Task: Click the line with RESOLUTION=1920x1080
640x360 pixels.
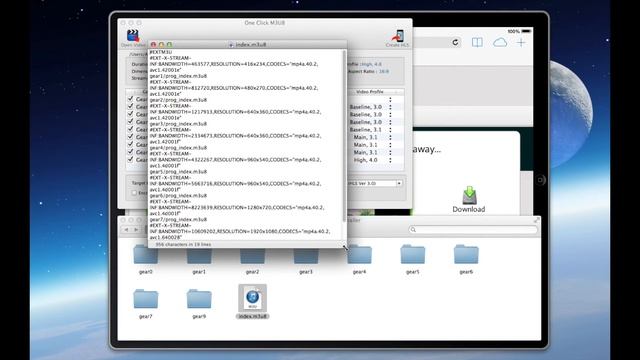Action: [x=240, y=231]
